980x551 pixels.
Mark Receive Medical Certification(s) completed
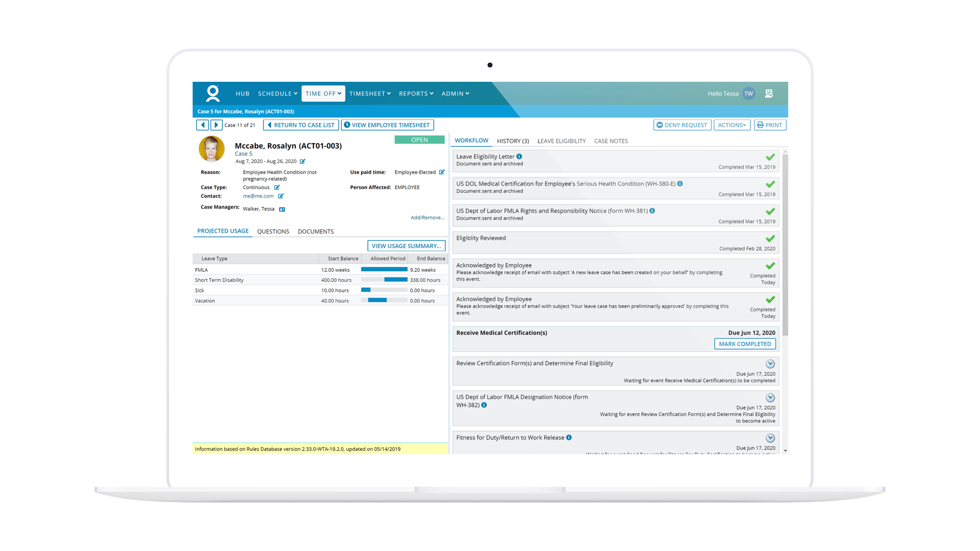(x=744, y=344)
